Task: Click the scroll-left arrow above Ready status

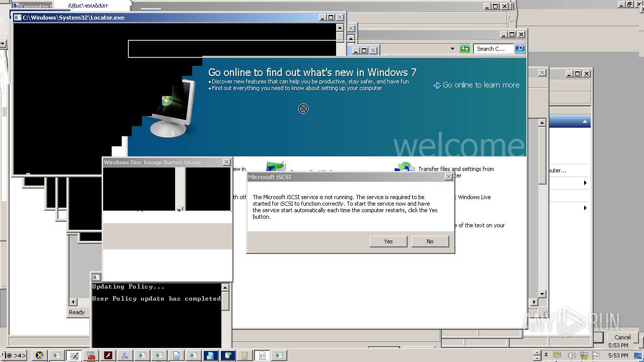Action: (x=73, y=302)
